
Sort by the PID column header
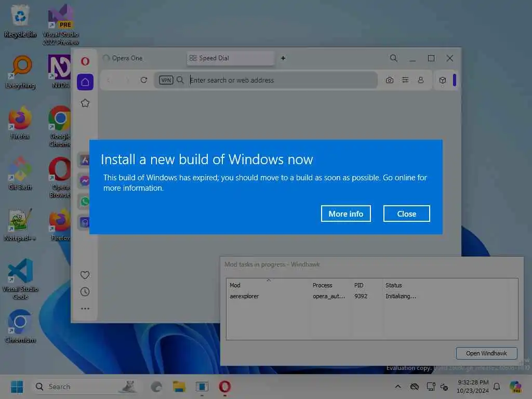[x=367, y=285]
